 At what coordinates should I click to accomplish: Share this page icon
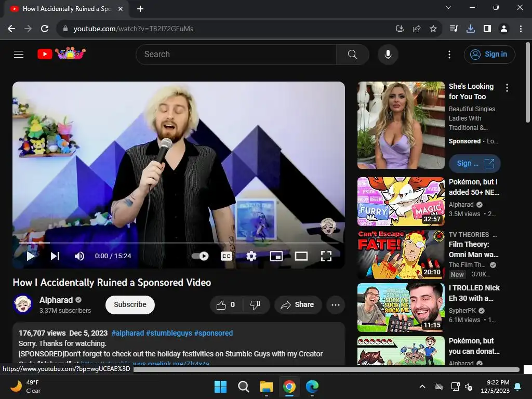pos(417,29)
